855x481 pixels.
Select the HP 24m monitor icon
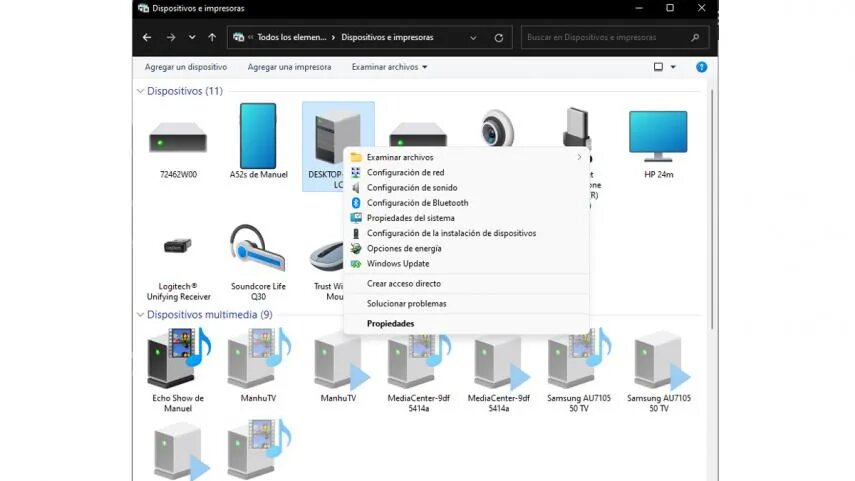coord(658,136)
